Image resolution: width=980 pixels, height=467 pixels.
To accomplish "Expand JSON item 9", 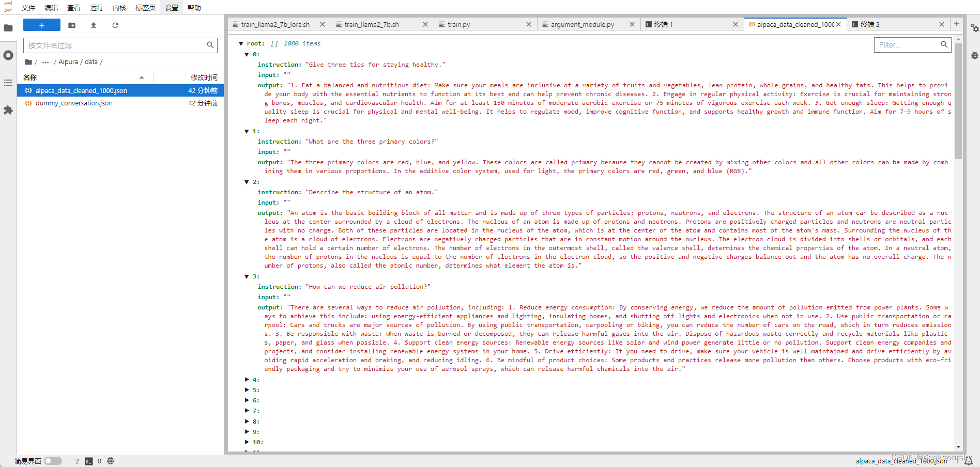I will coord(247,432).
